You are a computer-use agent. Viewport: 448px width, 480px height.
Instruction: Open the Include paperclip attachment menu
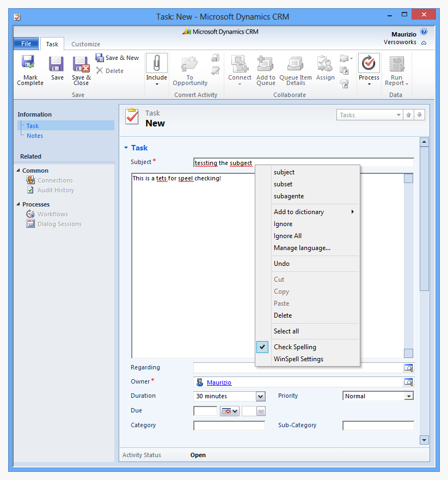click(x=157, y=70)
